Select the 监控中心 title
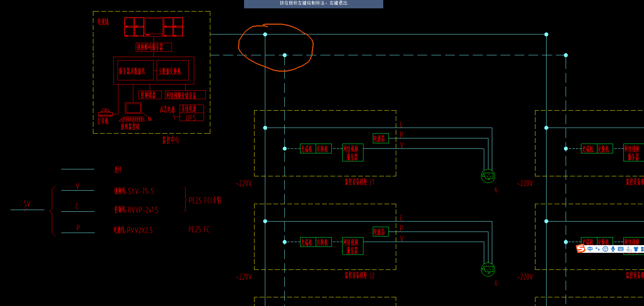The width and height of the screenshot is (644, 306). click(x=171, y=140)
